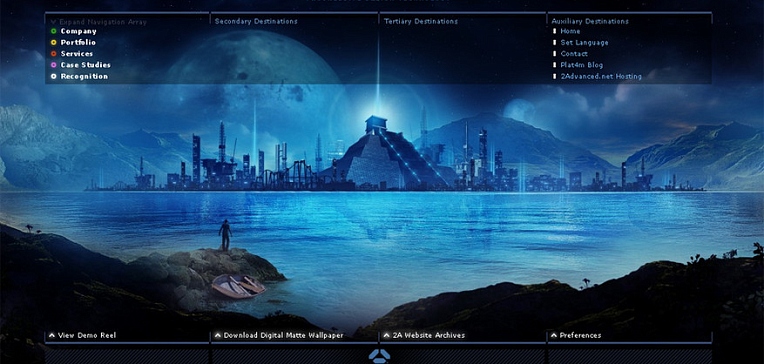Open the Preferences panel arrow
Screen dimensions: 764x364
(554, 335)
